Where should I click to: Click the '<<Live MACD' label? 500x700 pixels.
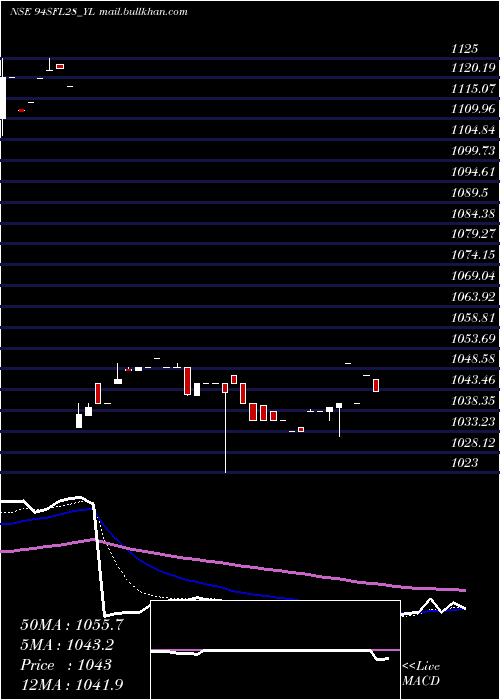[421, 673]
